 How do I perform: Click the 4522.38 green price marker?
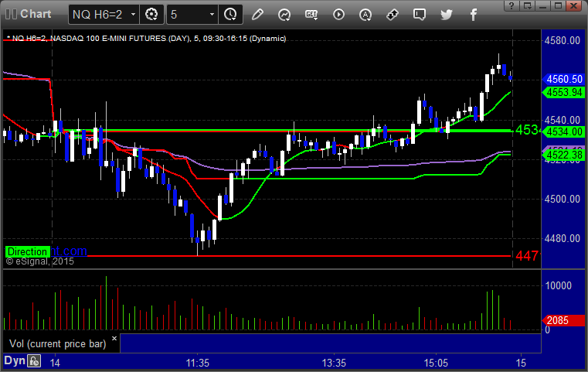pos(563,155)
